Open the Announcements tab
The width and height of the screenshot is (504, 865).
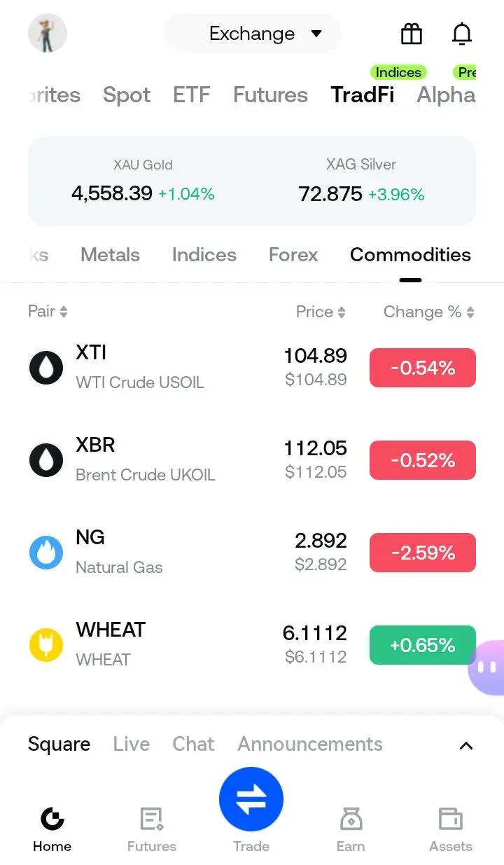point(310,744)
